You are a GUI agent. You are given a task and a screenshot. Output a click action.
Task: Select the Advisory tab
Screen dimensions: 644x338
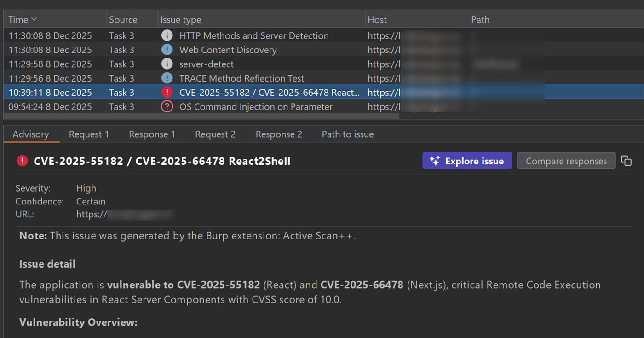(x=31, y=134)
